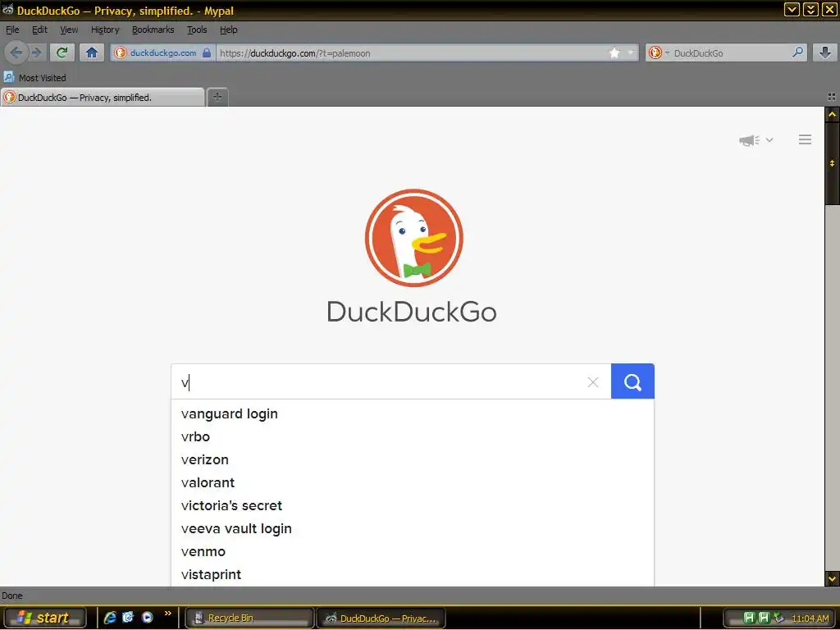Open the File menu
Screen dimensions: 840x630
[x=12, y=30]
